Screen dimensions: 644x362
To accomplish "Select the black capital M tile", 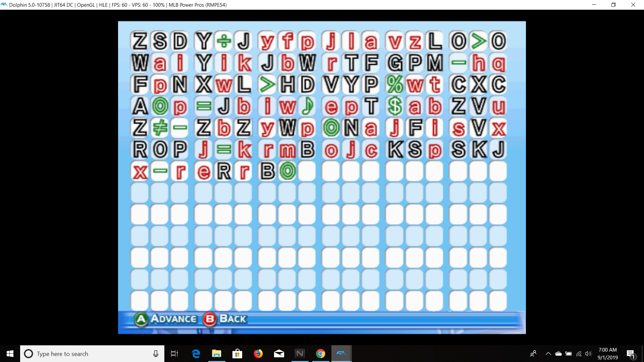I will pyautogui.click(x=435, y=63).
